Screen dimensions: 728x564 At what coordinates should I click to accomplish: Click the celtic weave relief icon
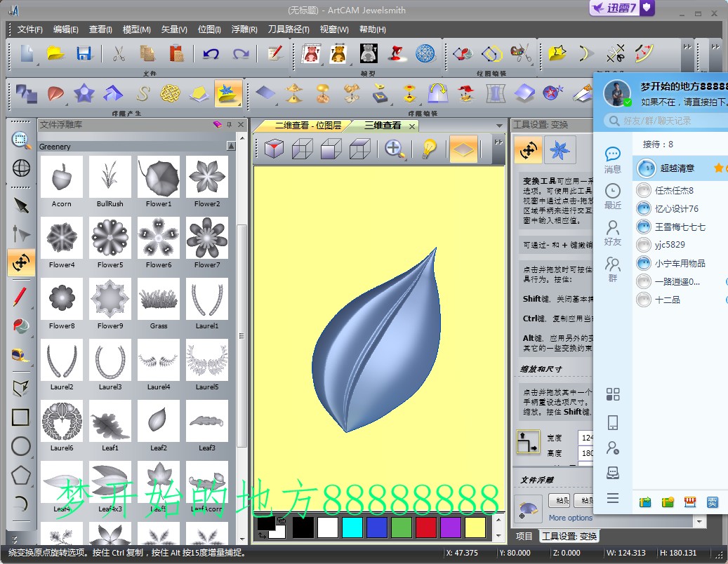point(170,94)
